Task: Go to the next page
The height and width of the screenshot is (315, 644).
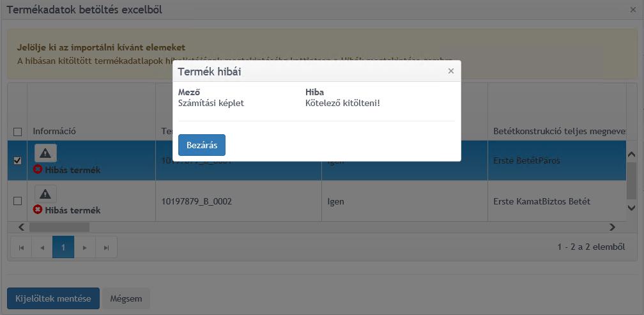Action: point(84,247)
